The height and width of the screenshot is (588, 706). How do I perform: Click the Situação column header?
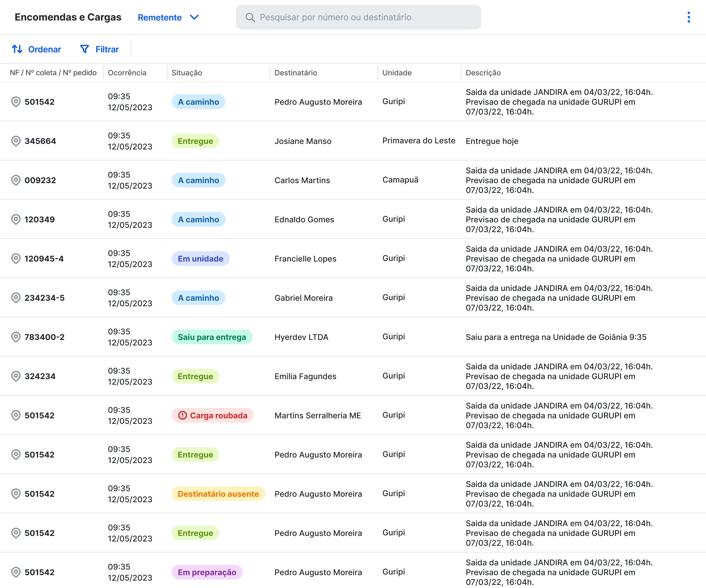tap(187, 73)
